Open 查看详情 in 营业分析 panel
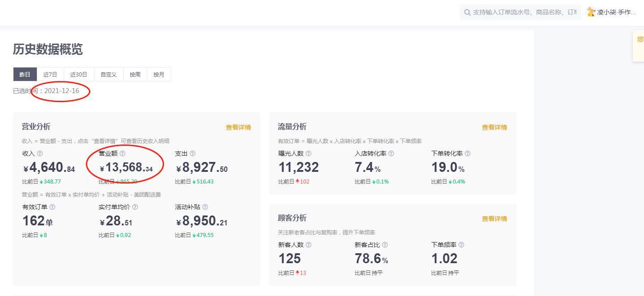The image size is (644, 296). pos(238,127)
